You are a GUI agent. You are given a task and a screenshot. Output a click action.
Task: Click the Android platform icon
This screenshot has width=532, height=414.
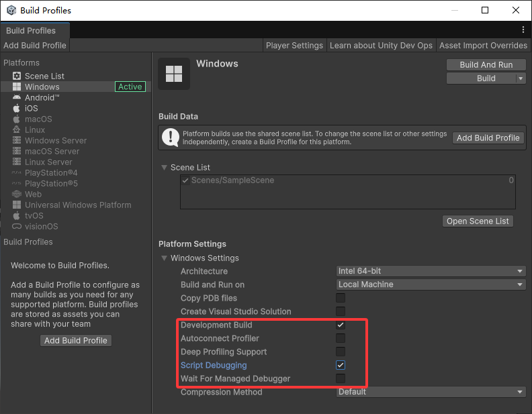pyautogui.click(x=17, y=97)
